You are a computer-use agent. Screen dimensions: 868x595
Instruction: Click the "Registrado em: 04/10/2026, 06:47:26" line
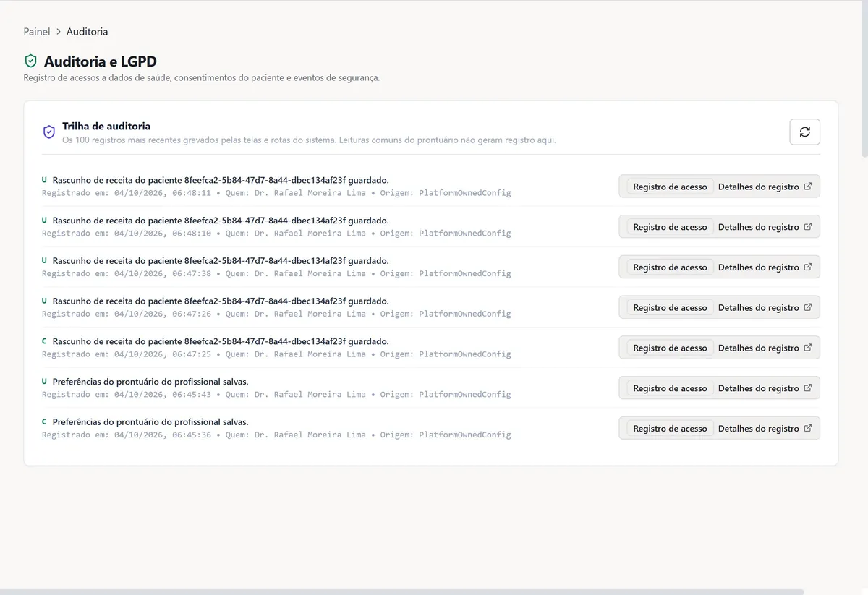(x=276, y=314)
